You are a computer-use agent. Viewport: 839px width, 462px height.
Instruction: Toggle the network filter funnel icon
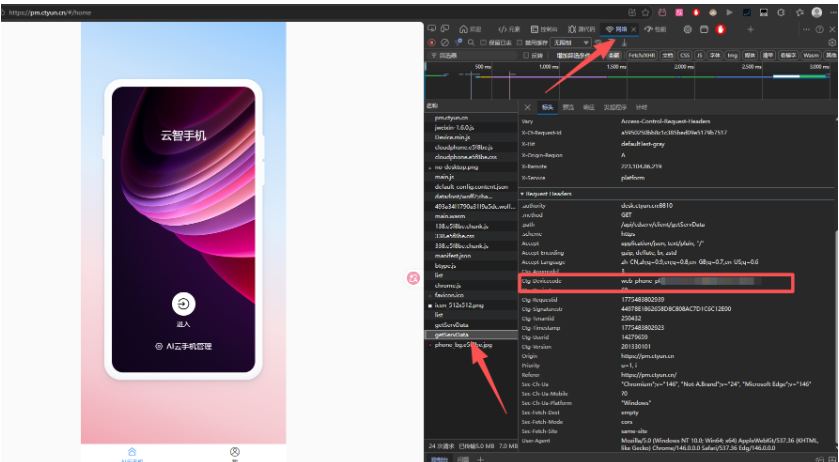458,42
